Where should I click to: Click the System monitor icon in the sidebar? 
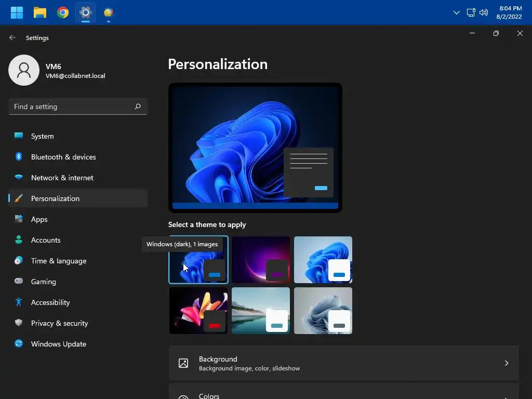click(19, 136)
